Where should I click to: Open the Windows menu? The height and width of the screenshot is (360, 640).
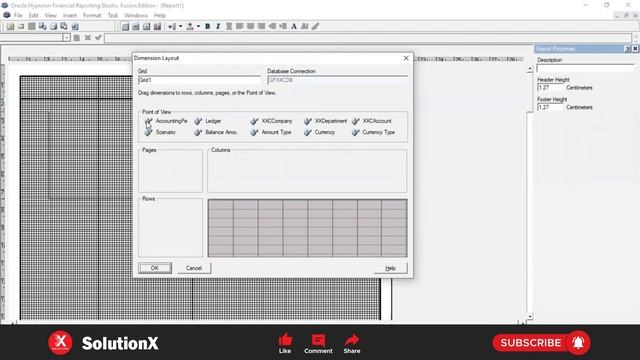tap(136, 15)
